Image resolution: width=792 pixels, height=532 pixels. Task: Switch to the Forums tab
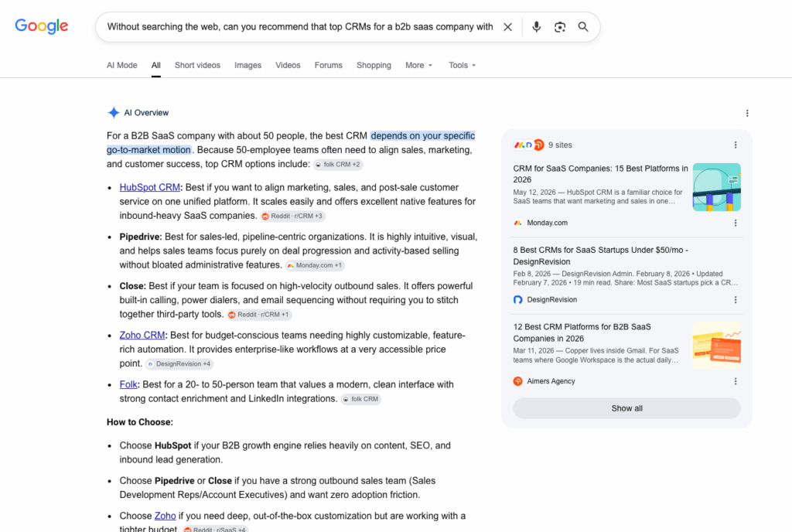[x=328, y=65]
